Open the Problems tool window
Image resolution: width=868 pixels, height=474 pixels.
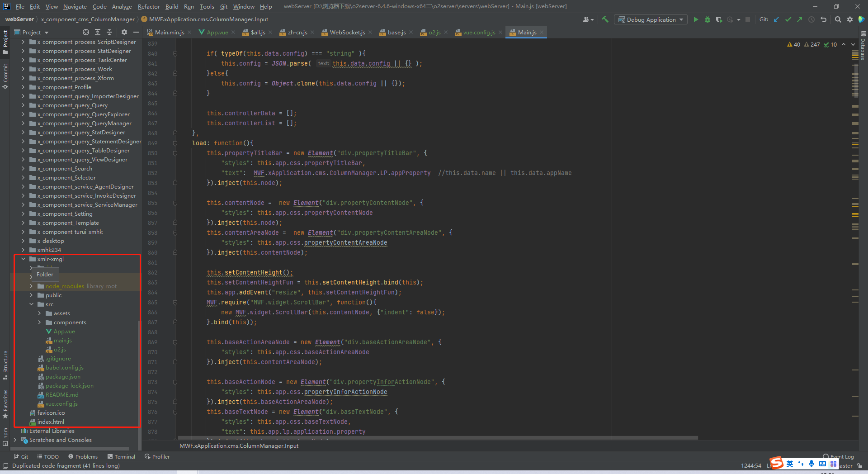tap(83, 456)
